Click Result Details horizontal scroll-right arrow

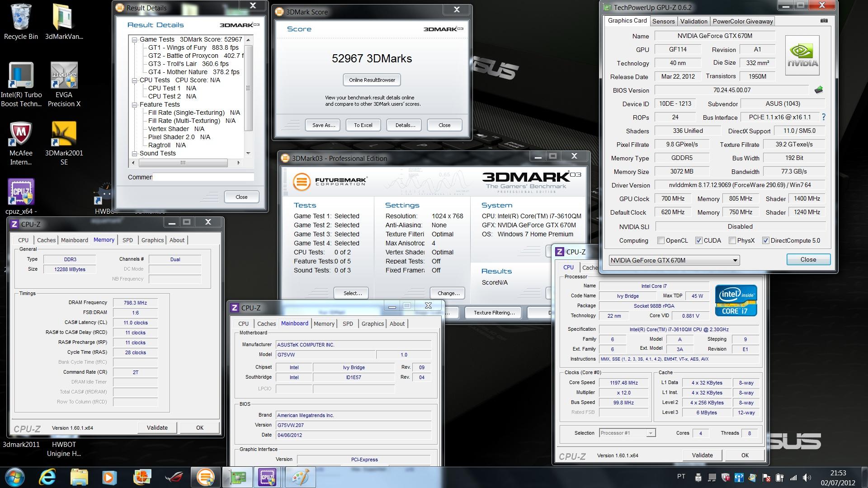coord(239,163)
